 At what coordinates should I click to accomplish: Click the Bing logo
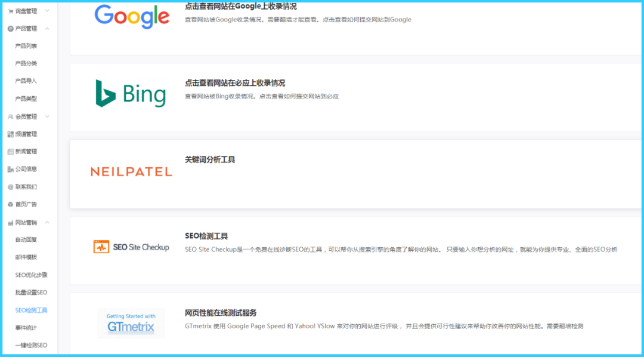click(131, 94)
